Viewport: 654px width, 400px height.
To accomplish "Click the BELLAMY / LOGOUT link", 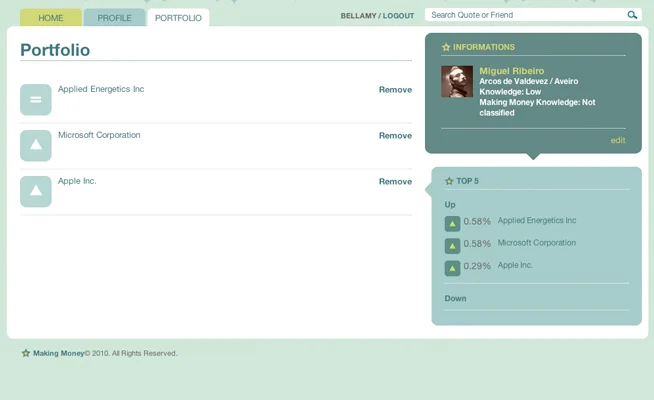I will (377, 16).
